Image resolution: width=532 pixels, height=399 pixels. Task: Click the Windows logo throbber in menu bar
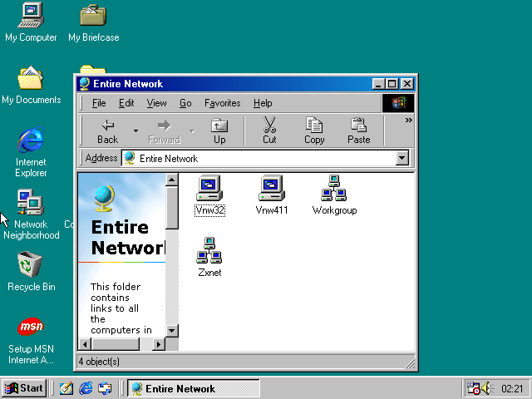(398, 103)
